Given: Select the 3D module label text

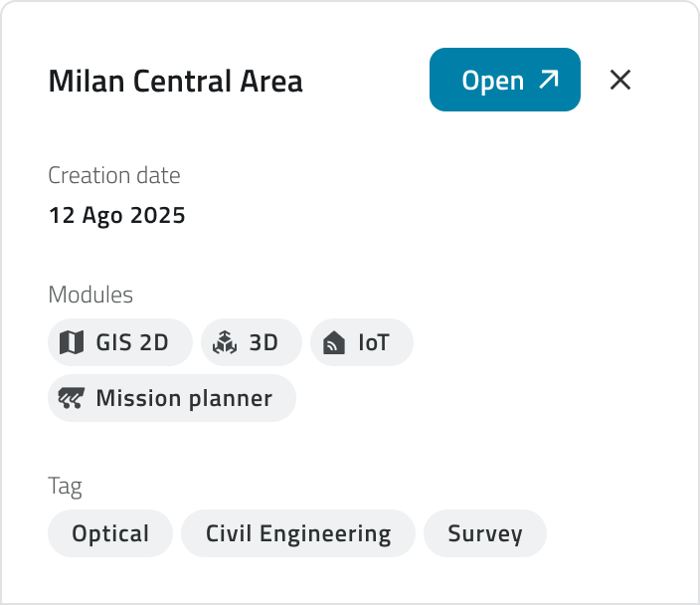Looking at the screenshot, I should coord(263,343).
